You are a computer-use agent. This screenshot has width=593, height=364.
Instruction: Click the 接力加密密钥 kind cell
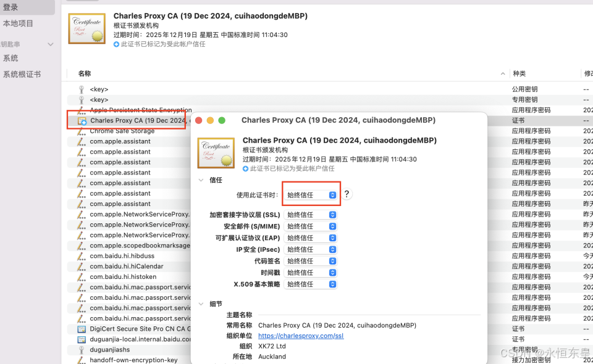(x=531, y=360)
